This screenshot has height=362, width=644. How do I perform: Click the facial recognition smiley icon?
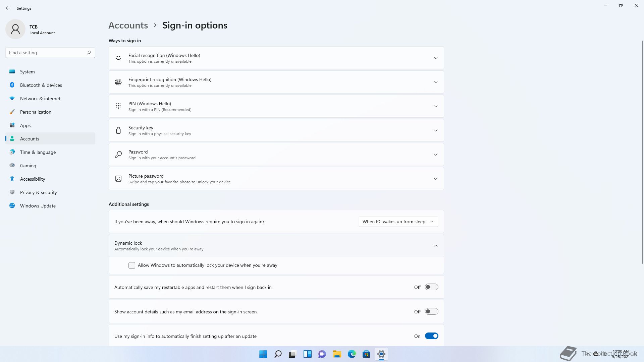point(118,58)
